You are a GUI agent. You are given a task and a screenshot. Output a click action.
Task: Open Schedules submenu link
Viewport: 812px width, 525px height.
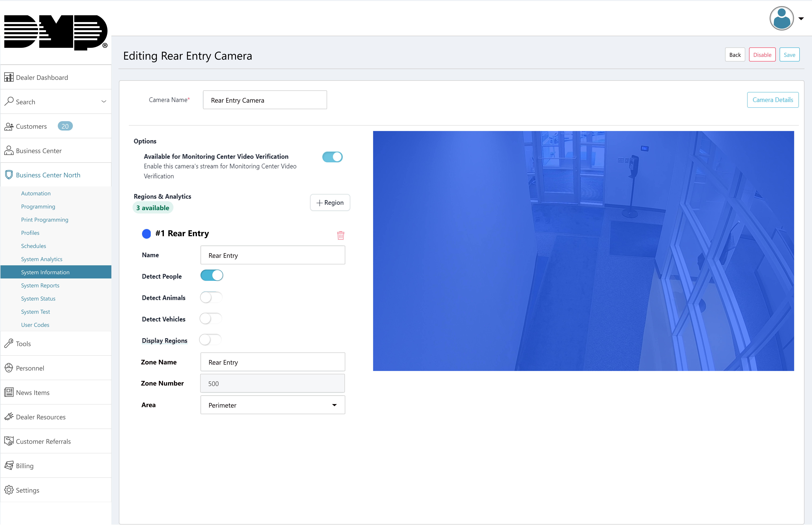pyautogui.click(x=33, y=246)
